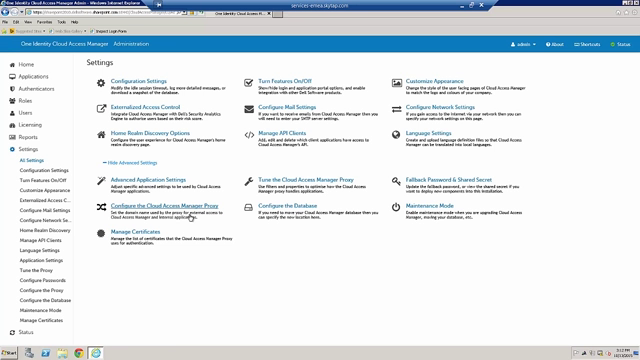Select Licensing in the sidebar
The width and height of the screenshot is (640, 360).
tap(30, 125)
